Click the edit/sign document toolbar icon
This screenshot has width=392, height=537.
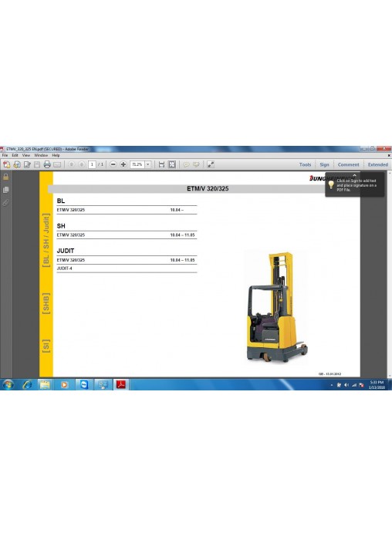tap(27, 165)
